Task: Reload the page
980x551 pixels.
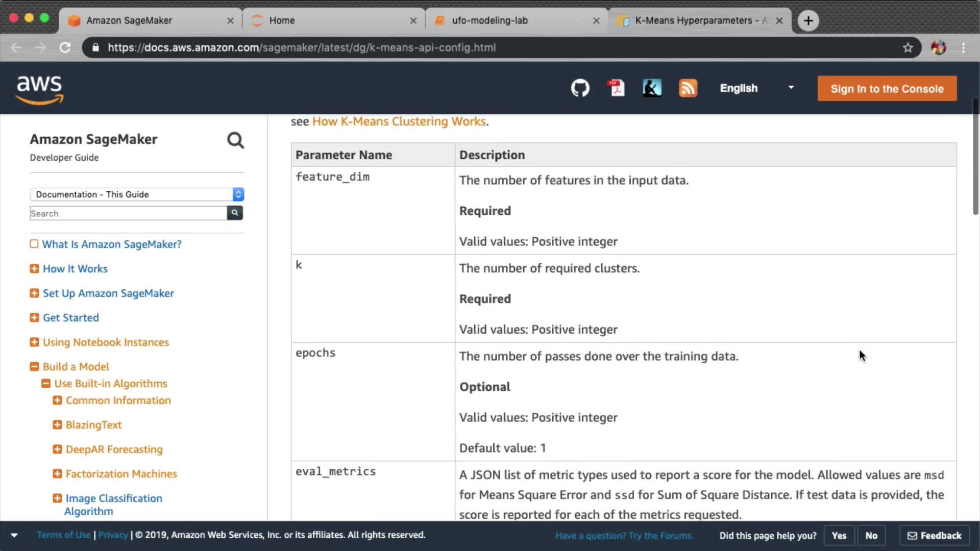Action: [65, 47]
